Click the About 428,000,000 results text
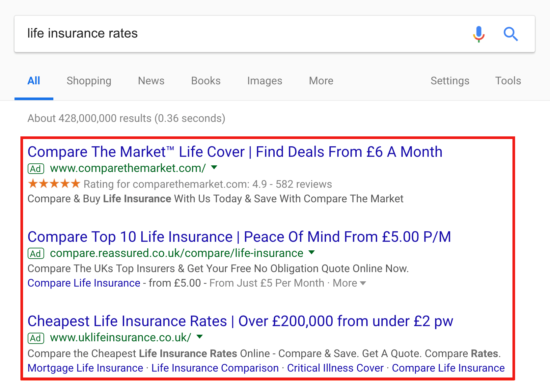Image resolution: width=550 pixels, height=392 pixels. click(x=126, y=118)
